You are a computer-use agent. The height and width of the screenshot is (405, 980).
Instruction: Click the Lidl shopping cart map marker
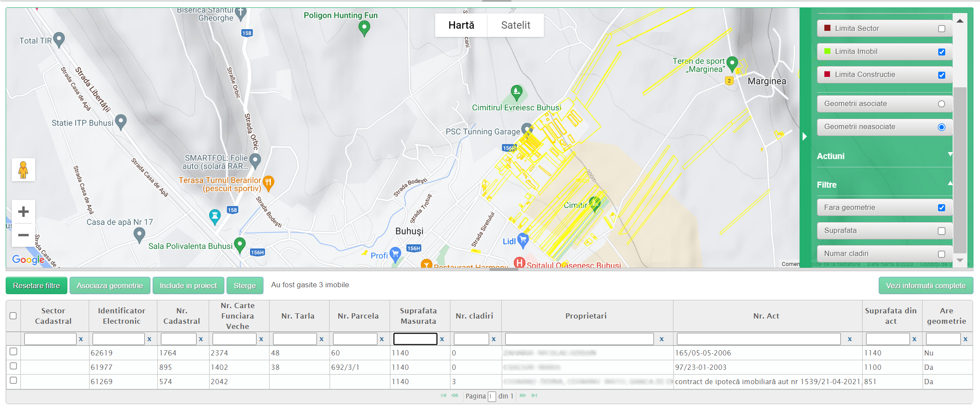(x=523, y=240)
